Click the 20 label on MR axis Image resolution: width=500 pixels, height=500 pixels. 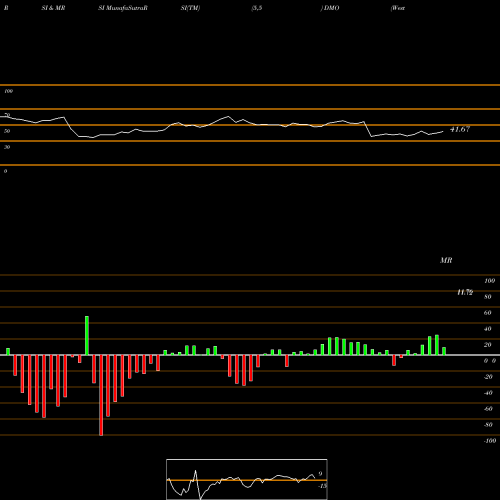[488, 345]
